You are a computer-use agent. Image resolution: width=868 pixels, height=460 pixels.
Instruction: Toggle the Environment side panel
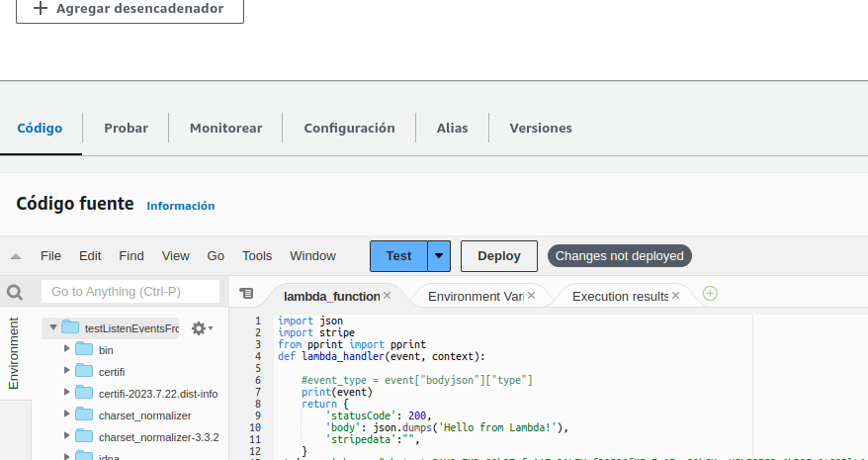coord(13,353)
